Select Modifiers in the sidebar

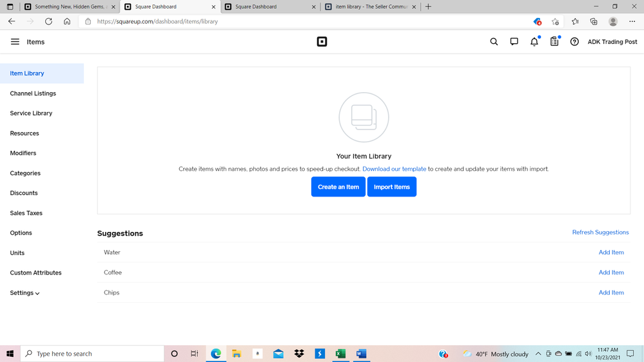pos(23,153)
